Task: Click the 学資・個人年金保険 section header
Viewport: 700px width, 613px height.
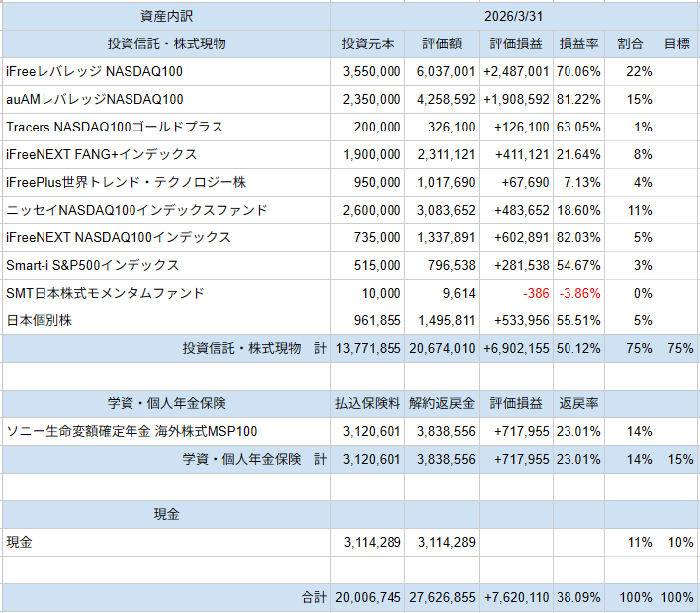Action: [166, 403]
